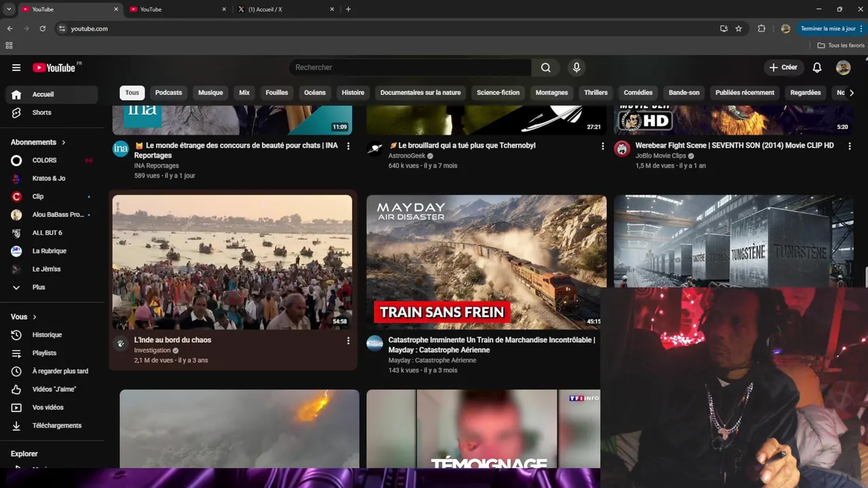Open ALL BUT 6 channel
Viewport: 868px width, 488px height.
52,232
